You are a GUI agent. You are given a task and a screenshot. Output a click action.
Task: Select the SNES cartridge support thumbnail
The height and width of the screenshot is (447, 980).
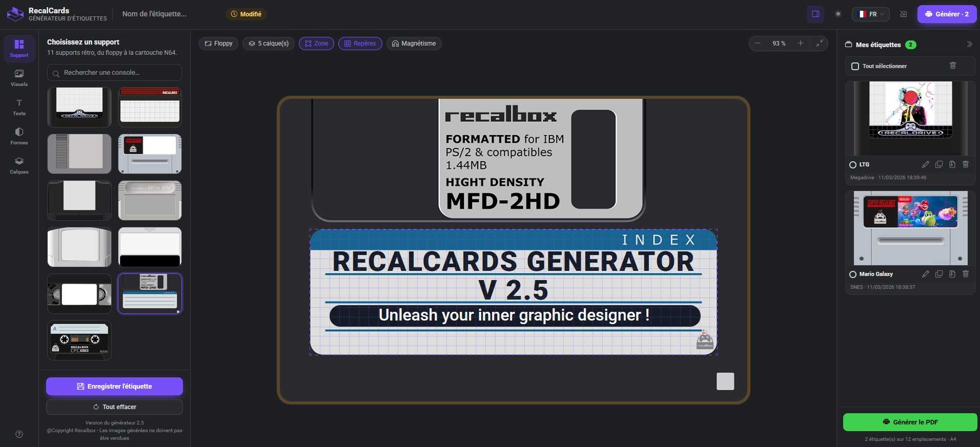pyautogui.click(x=150, y=154)
